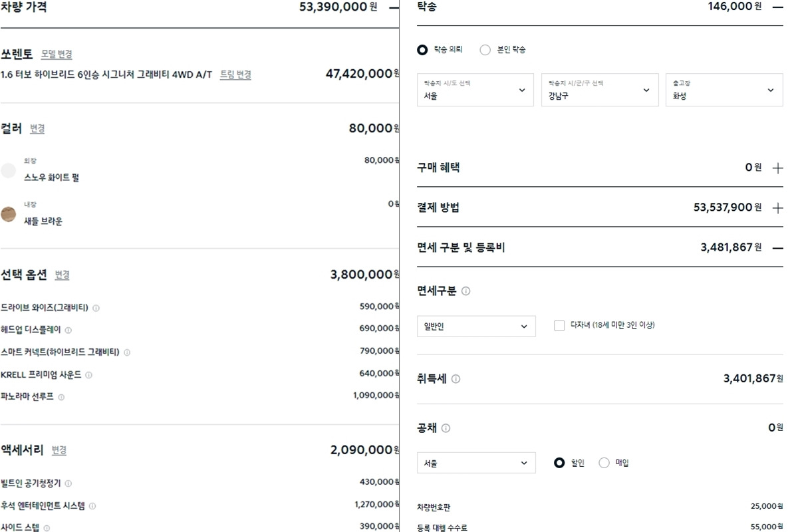
Task: Switch 공채 option to 매입
Action: [604, 462]
